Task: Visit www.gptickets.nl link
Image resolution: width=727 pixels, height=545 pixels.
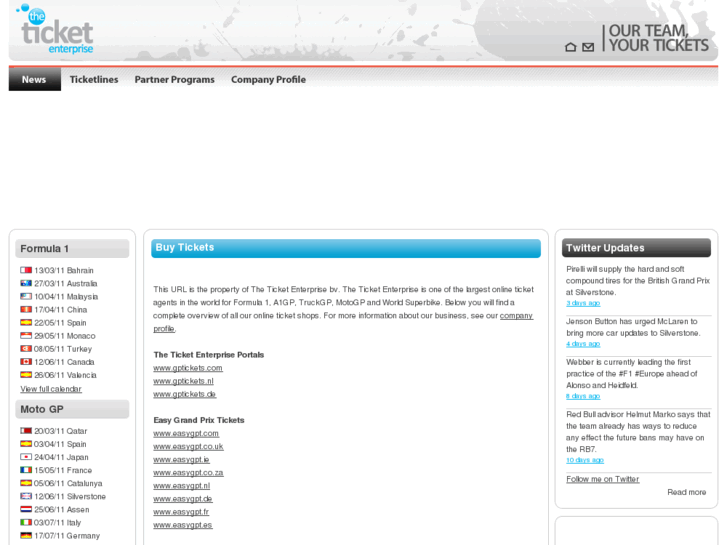Action: pyautogui.click(x=183, y=381)
